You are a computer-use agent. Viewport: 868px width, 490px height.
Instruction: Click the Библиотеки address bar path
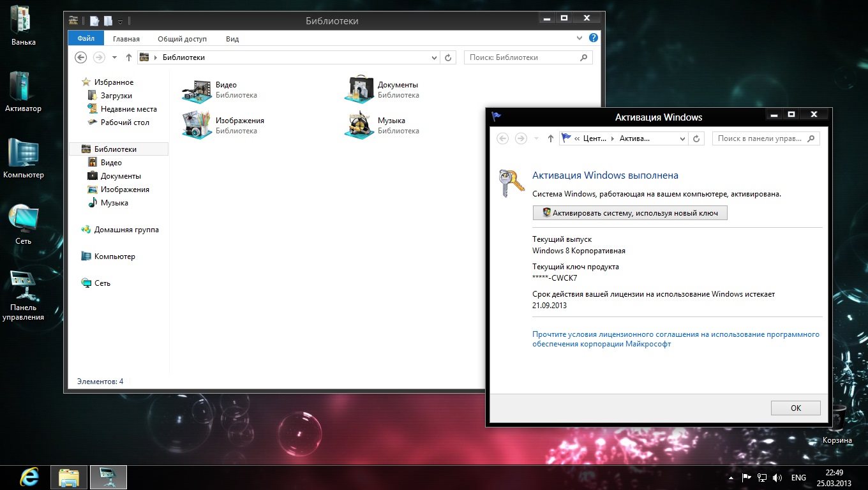click(x=184, y=57)
